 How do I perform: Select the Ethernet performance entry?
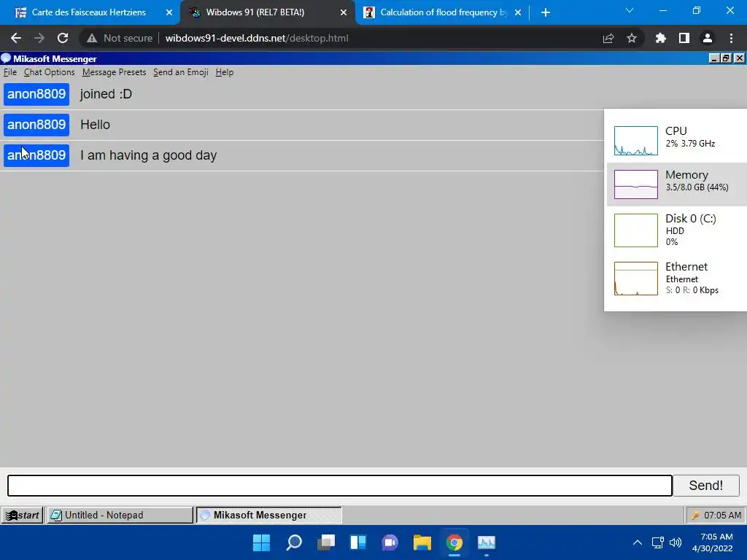[677, 278]
